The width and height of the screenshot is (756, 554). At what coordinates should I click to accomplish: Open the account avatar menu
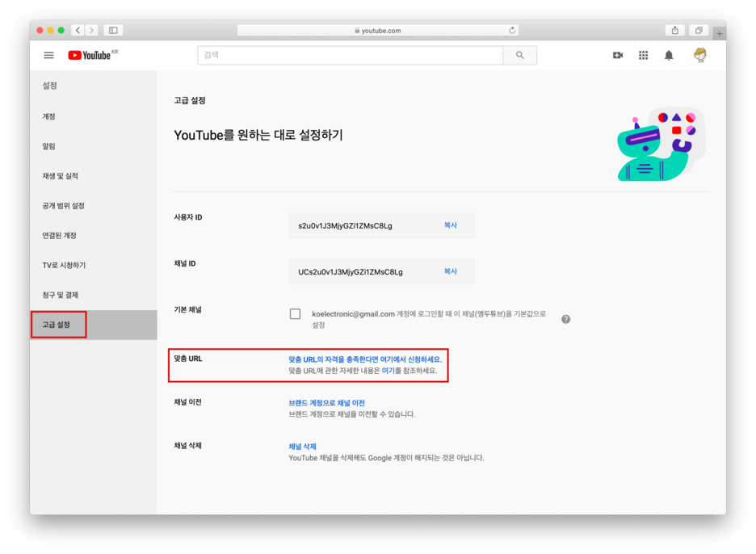pos(700,55)
